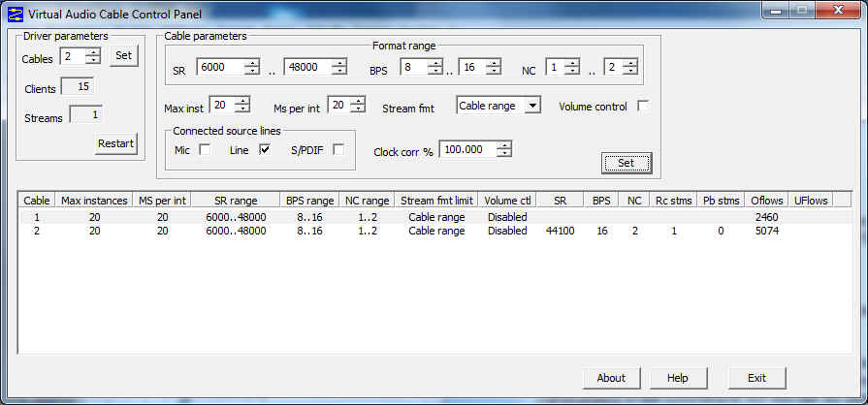
Task: Click the Clock corr 100.000 input field
Action: [x=468, y=149]
